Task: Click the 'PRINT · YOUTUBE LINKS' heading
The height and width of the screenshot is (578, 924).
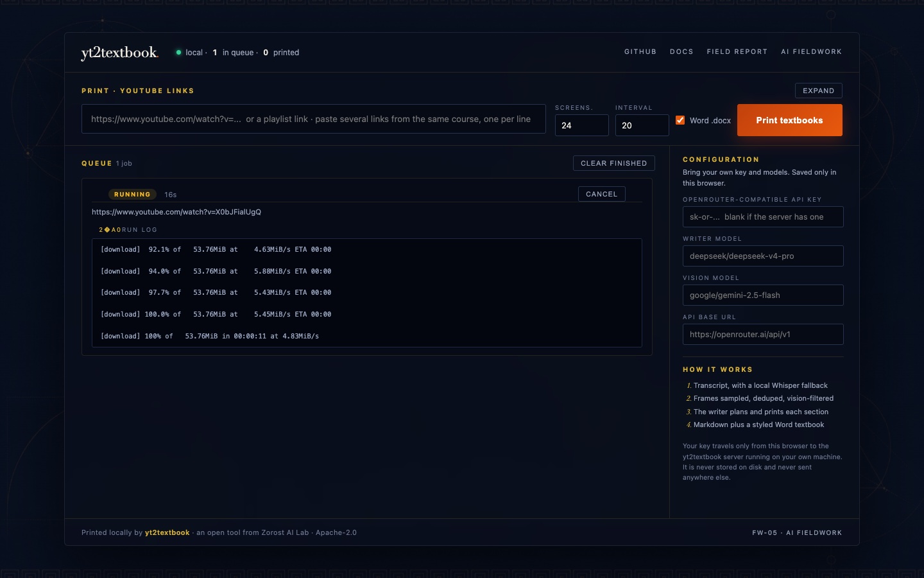Action: 138,91
